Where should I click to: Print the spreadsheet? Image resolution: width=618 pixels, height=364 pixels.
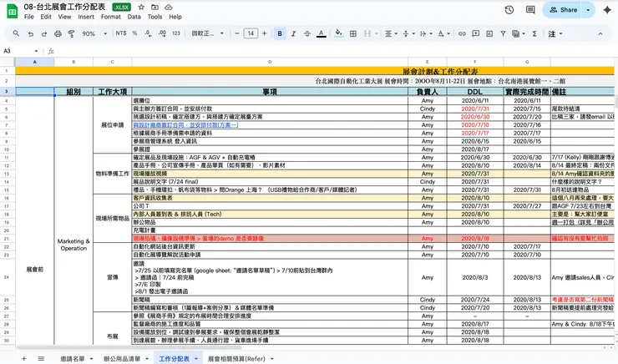[x=58, y=34]
